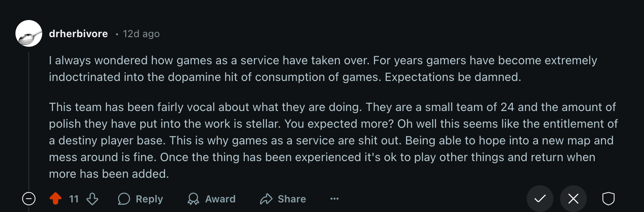
Task: Click the paragraph starting 'I always wondered'
Action: (323, 69)
